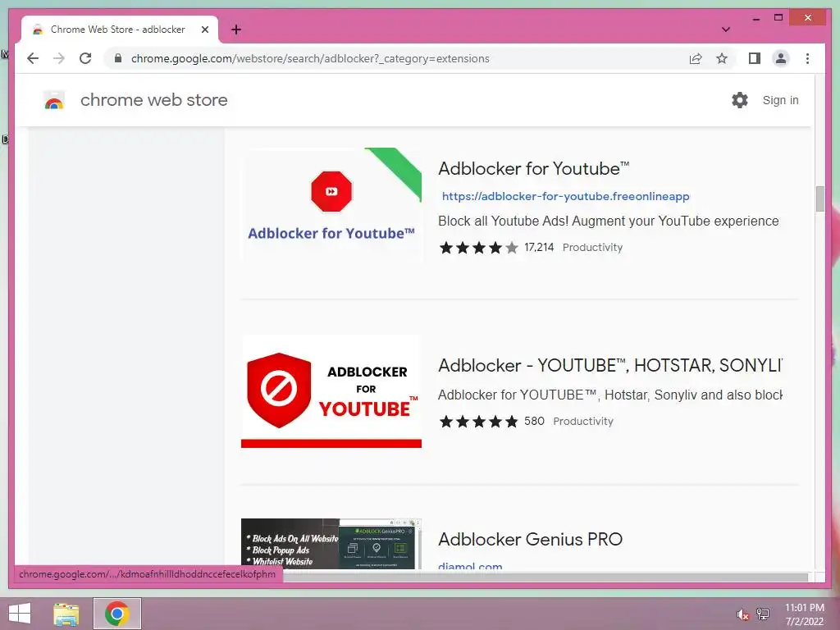
Task: Open the Adblocker for Youtube thumbnail
Action: [331, 204]
